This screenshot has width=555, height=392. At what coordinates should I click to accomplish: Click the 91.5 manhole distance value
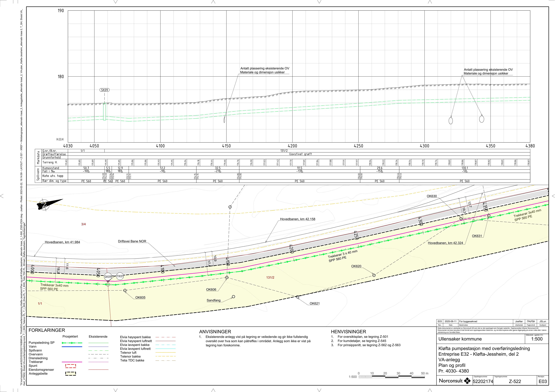(x=300, y=168)
